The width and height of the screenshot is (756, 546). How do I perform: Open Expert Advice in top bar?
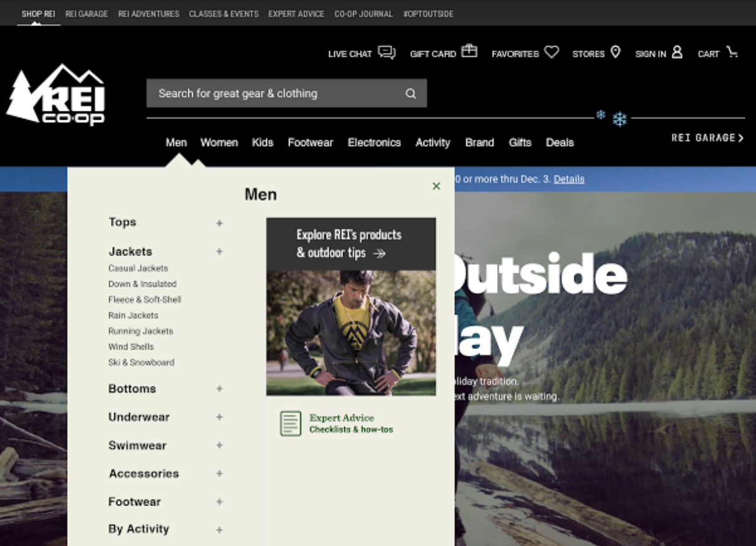[296, 14]
